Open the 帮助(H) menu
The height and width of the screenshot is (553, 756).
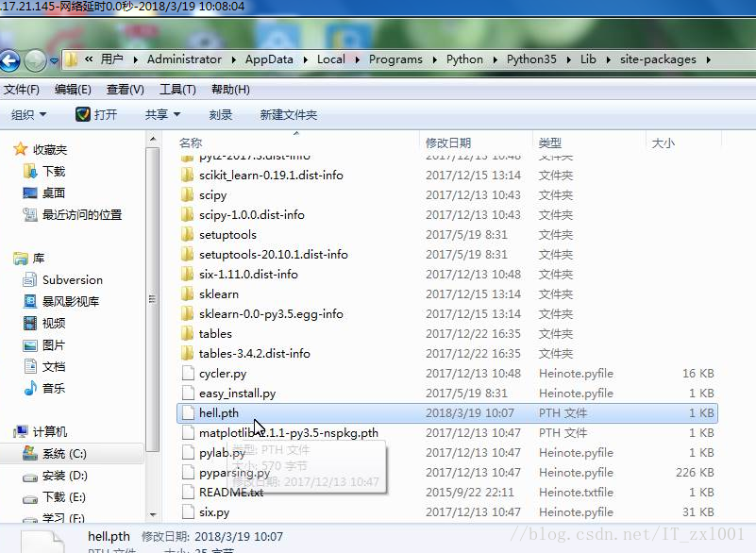[x=230, y=90]
